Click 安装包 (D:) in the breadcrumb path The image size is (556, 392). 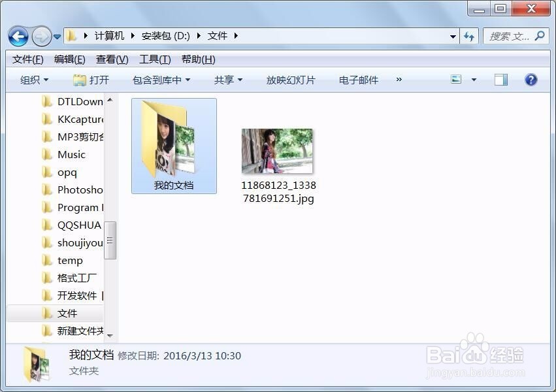[165, 36]
